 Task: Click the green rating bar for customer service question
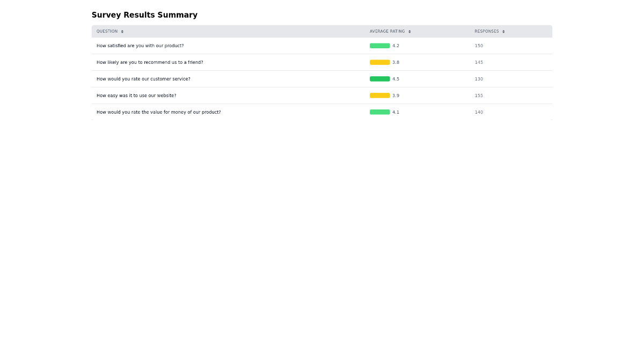click(379, 79)
